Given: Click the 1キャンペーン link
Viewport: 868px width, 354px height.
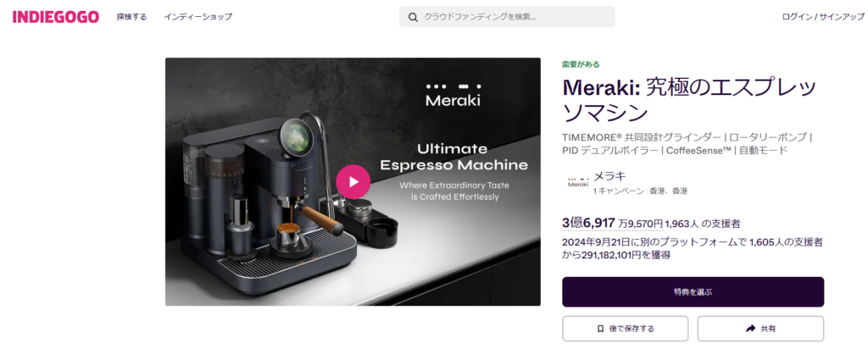Looking at the screenshot, I should pos(618,191).
